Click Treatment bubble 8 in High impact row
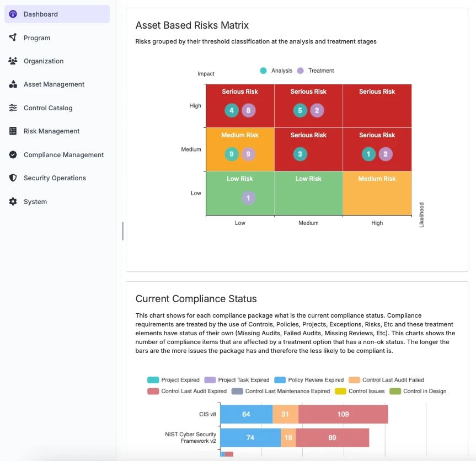The height and width of the screenshot is (461, 476). coord(248,110)
